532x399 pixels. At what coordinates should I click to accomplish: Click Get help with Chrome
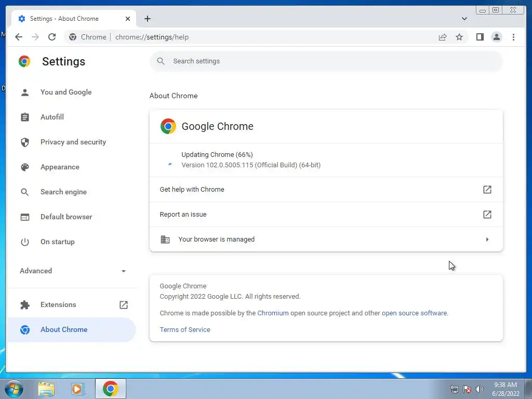coord(326,189)
